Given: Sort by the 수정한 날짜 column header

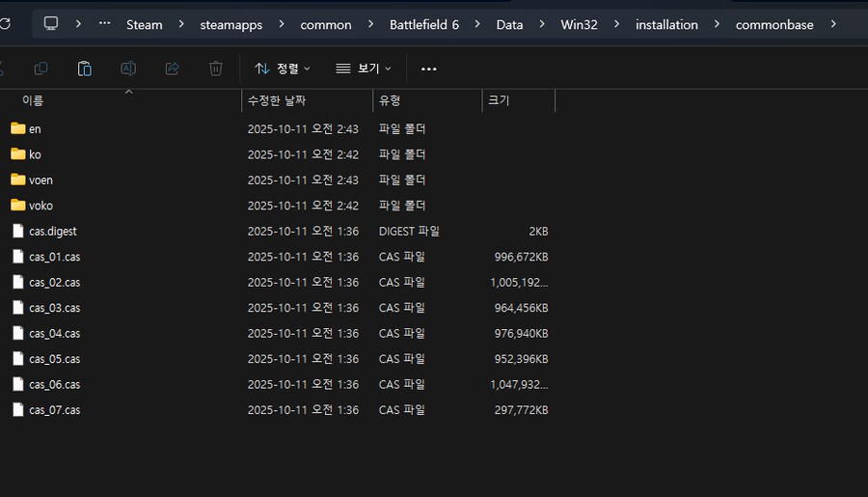Looking at the screenshot, I should pyautogui.click(x=276, y=100).
